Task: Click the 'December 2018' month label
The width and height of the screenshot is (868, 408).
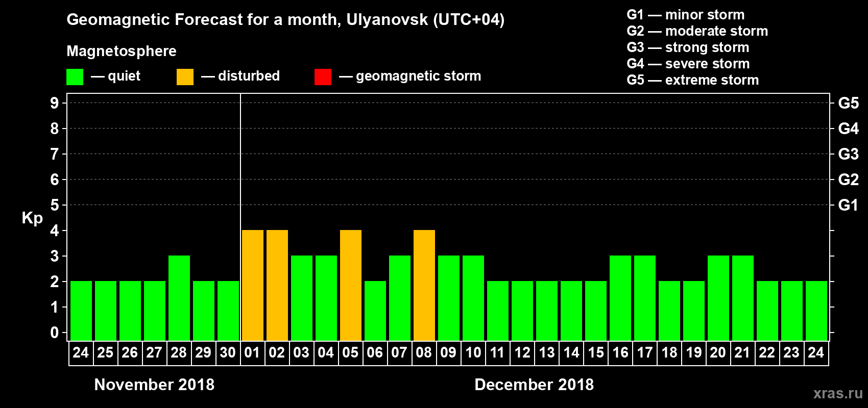Action: (534, 385)
